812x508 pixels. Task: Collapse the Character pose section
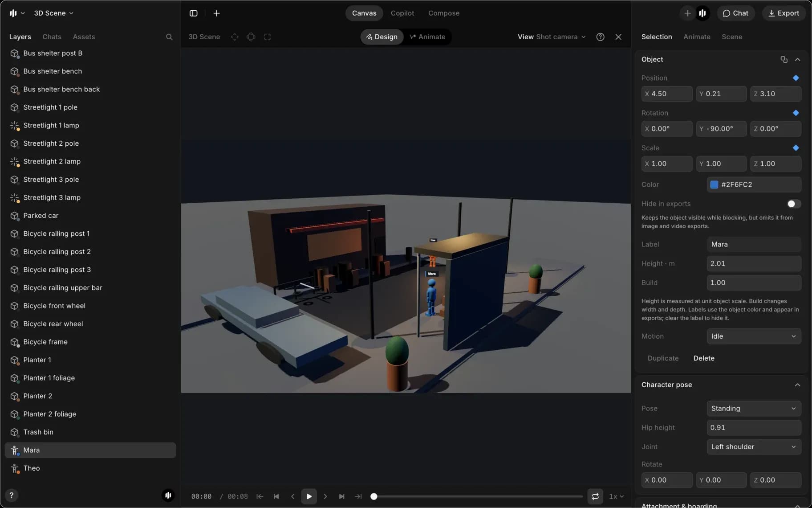point(797,385)
